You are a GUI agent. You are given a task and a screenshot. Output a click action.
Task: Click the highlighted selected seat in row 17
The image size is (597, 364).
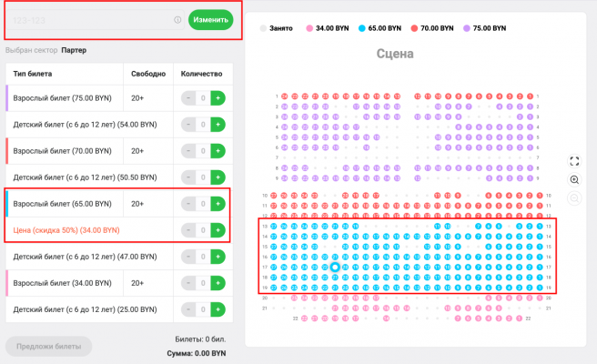[335, 268]
